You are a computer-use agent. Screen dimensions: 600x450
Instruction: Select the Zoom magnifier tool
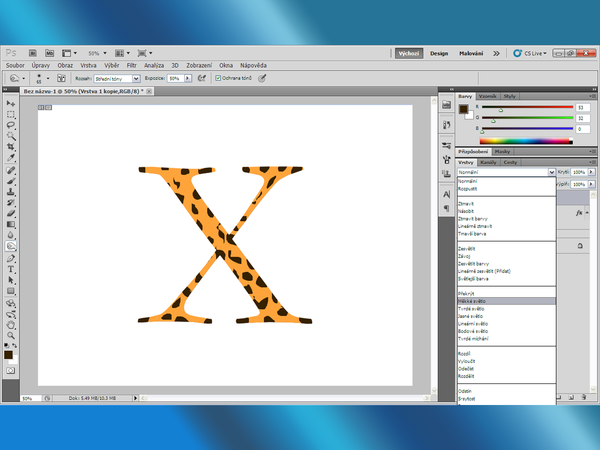[x=11, y=334]
